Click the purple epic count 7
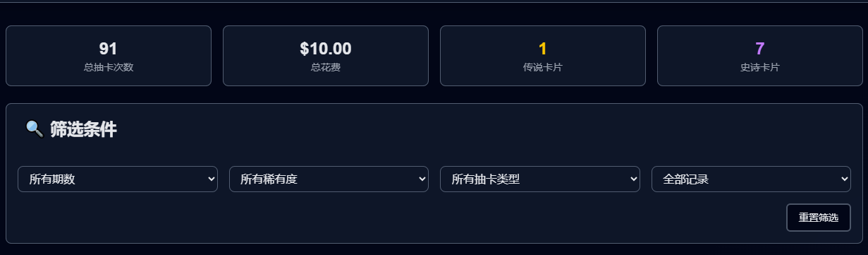 [x=760, y=49]
